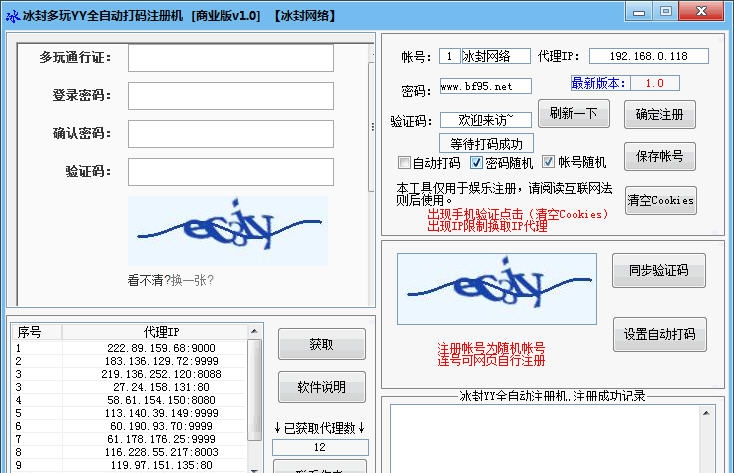Click the 多玩通行证 input field
This screenshot has height=473, width=734.
tap(231, 58)
